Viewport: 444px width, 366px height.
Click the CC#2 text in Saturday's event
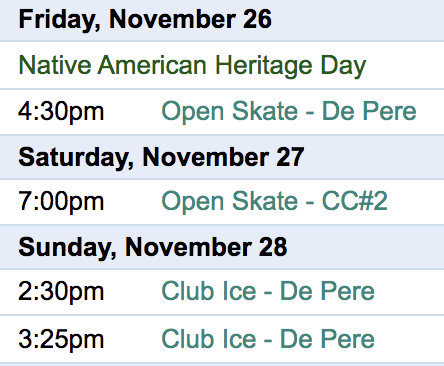[x=355, y=201]
